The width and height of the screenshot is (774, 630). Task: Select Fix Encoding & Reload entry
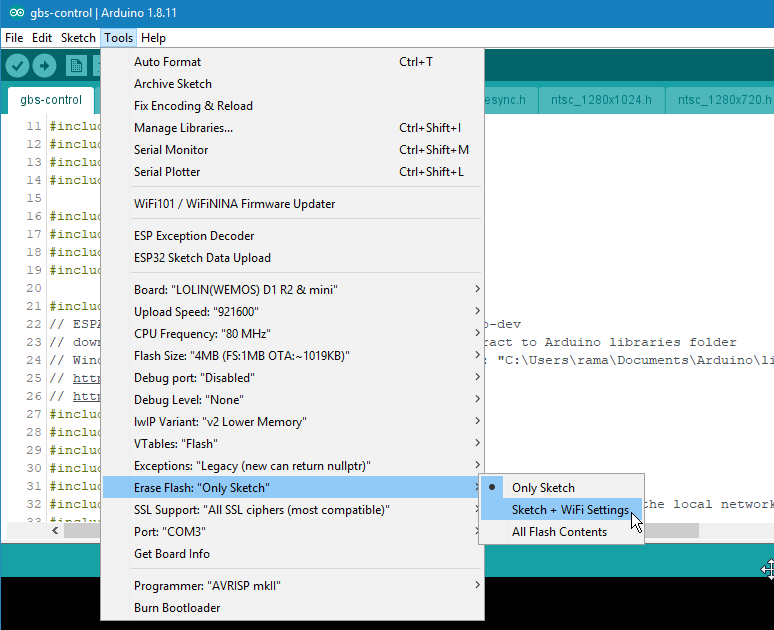[x=292, y=106]
